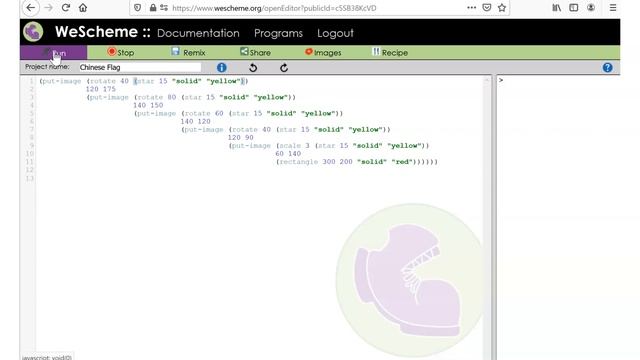Viewport: 640px width, 360px height.
Task: Open the Firefox account icon
Action: (591, 8)
